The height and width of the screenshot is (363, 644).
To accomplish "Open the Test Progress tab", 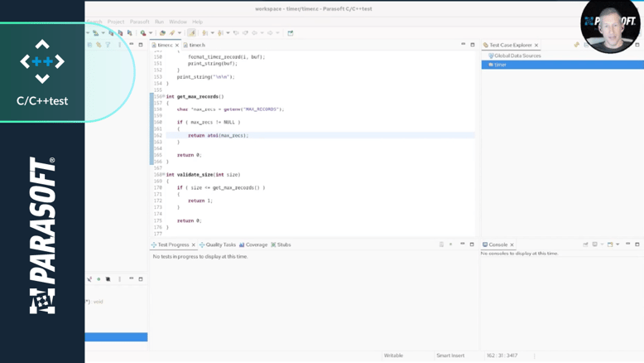I will pos(173,244).
